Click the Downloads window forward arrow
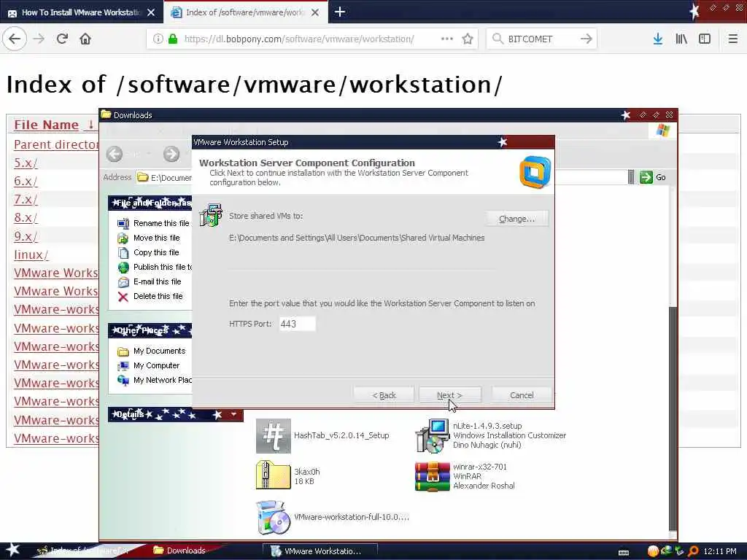The height and width of the screenshot is (560, 747). (171, 154)
